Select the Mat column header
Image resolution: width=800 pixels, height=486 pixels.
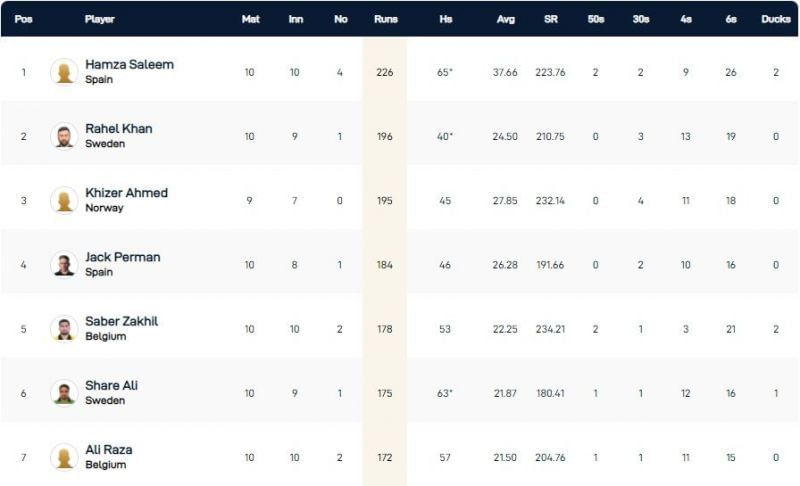tap(250, 19)
